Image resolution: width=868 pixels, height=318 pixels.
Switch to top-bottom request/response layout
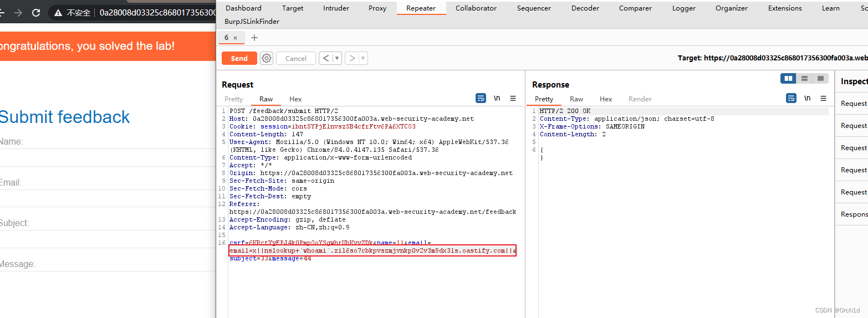coord(804,79)
